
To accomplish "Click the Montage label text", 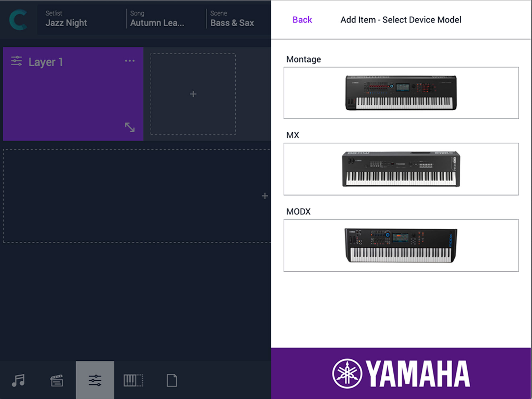I will (304, 59).
